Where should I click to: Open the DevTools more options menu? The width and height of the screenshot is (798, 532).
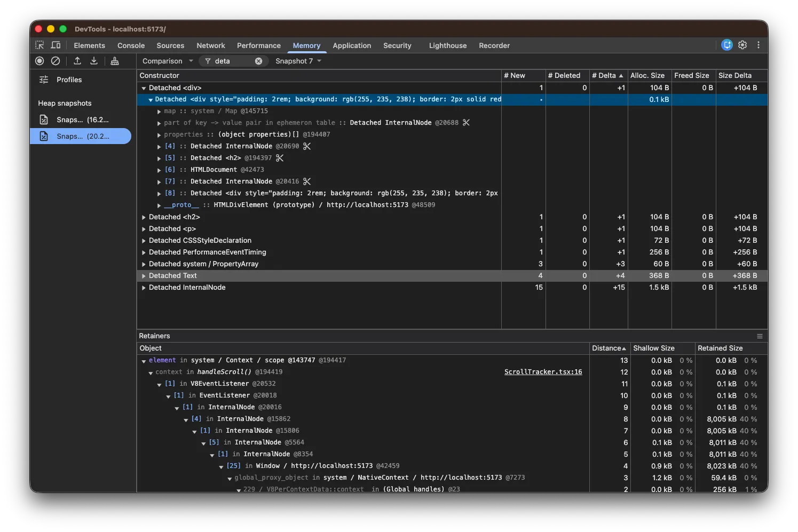coord(759,45)
